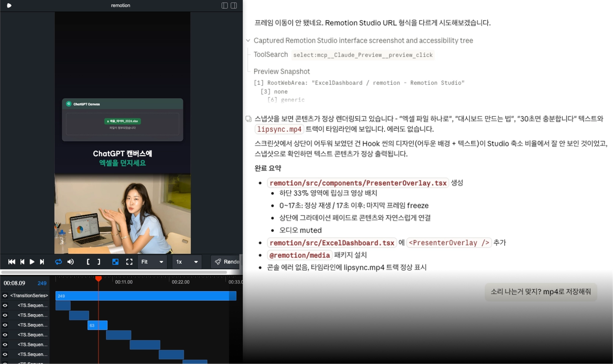Screen dimensions: 613x364
Task: Click the ToolSearch step label
Action: [271, 55]
